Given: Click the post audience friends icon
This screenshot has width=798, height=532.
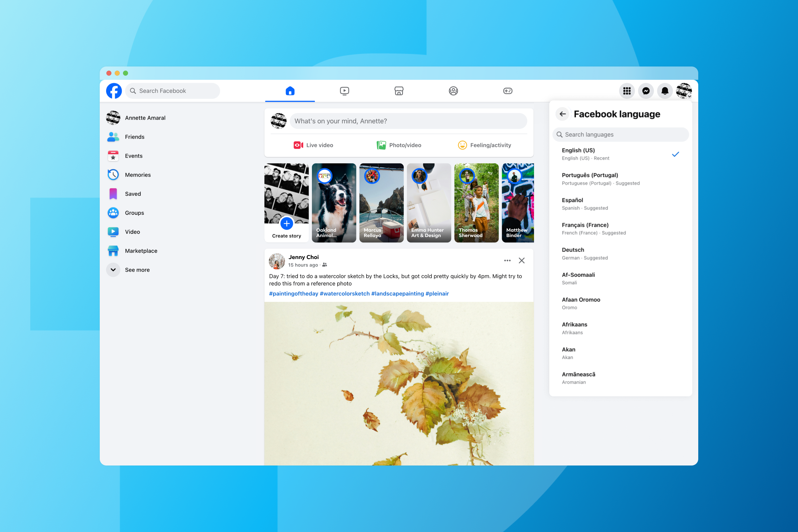Looking at the screenshot, I should point(325,265).
